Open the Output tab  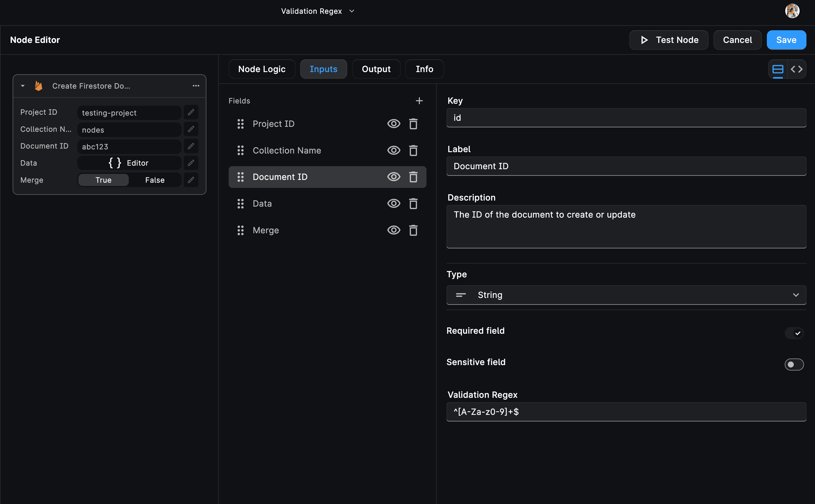376,69
